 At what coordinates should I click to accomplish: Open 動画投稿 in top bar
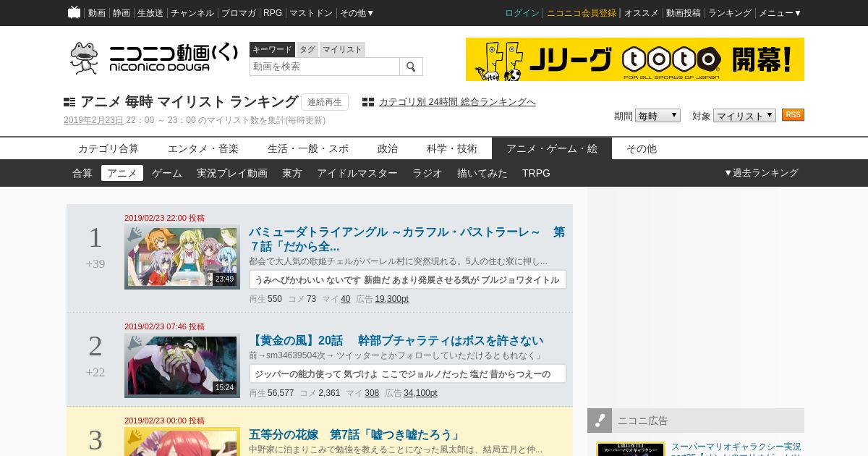tap(684, 13)
